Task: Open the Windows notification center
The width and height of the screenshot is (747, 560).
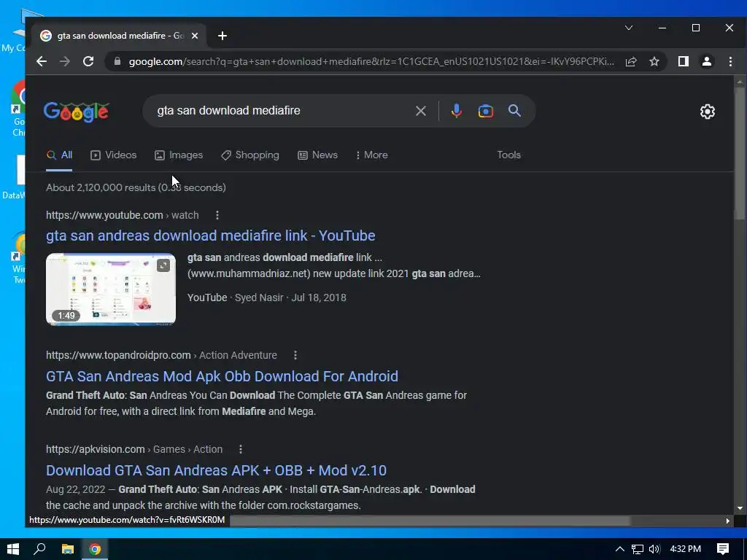Action: (723, 549)
